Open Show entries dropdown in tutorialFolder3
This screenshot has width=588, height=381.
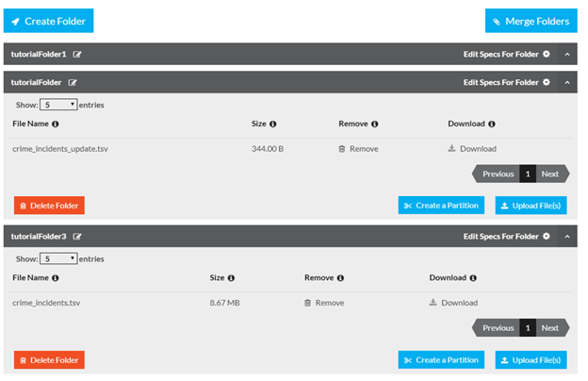[59, 258]
